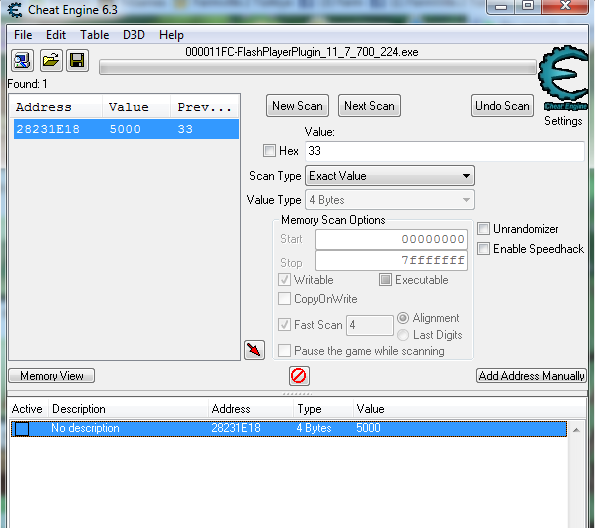595x528 pixels.
Task: Open the File menu
Action: click(x=23, y=35)
